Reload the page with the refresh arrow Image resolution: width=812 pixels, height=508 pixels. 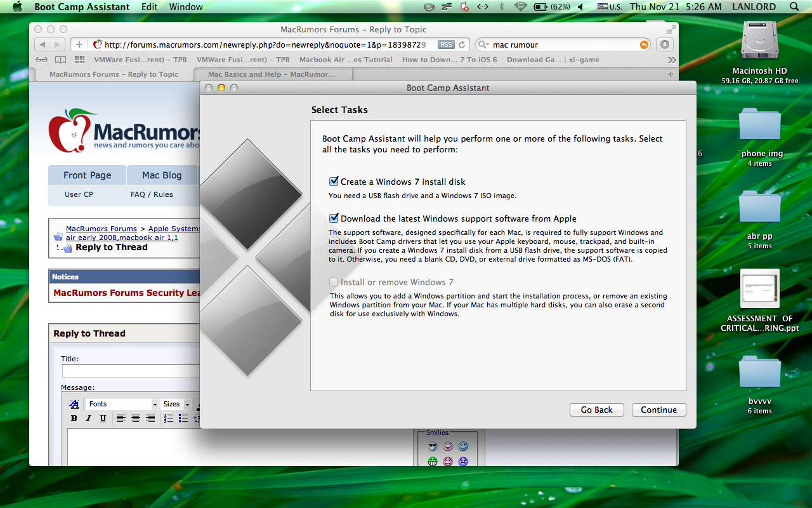click(x=462, y=44)
